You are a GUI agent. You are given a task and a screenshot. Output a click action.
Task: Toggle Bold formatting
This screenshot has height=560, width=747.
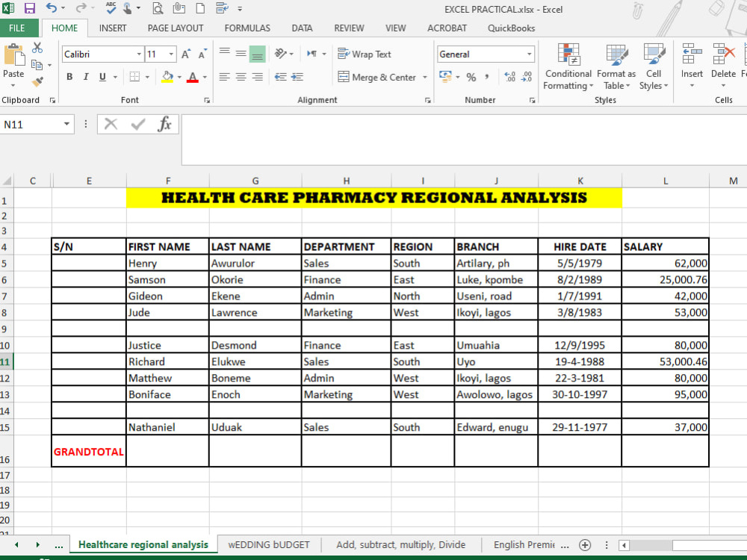pyautogui.click(x=69, y=77)
